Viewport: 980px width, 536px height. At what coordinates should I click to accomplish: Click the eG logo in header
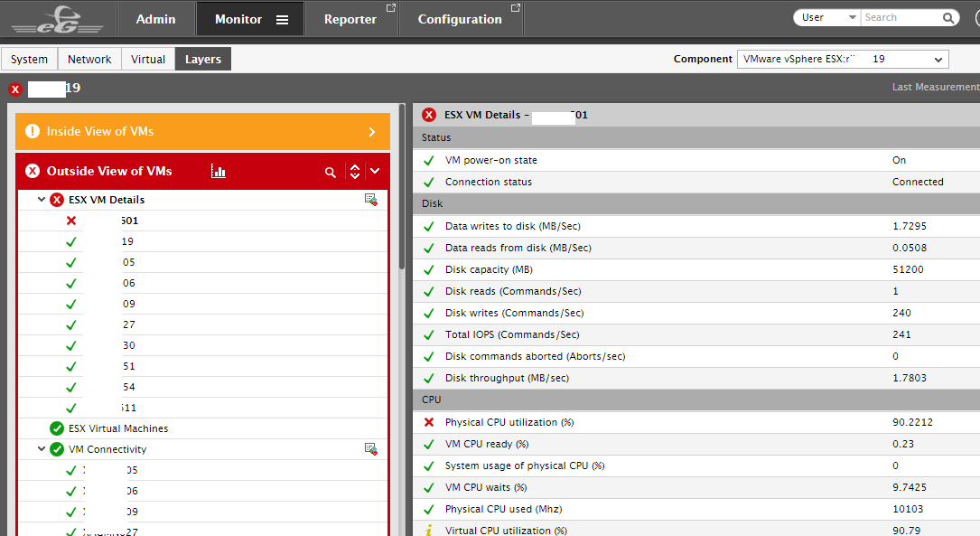pos(58,19)
